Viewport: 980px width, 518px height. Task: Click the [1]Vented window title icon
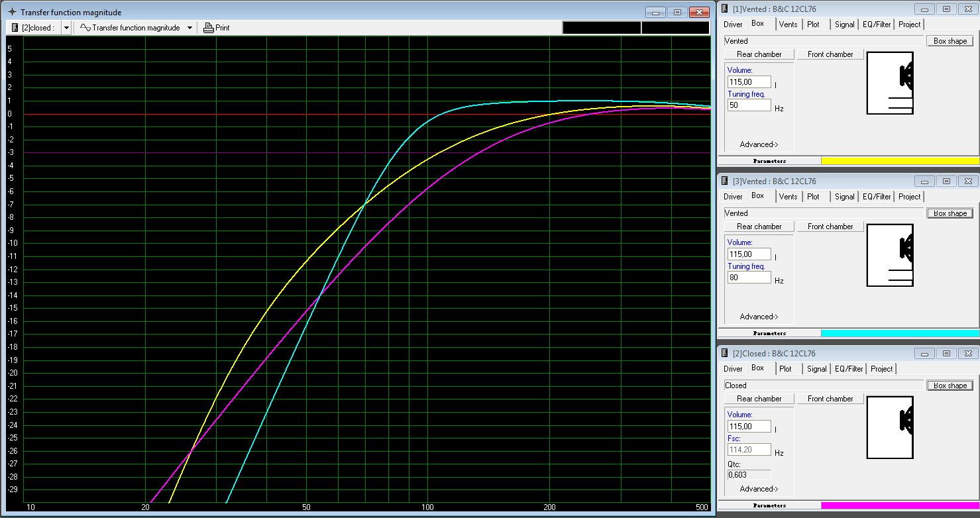725,9
